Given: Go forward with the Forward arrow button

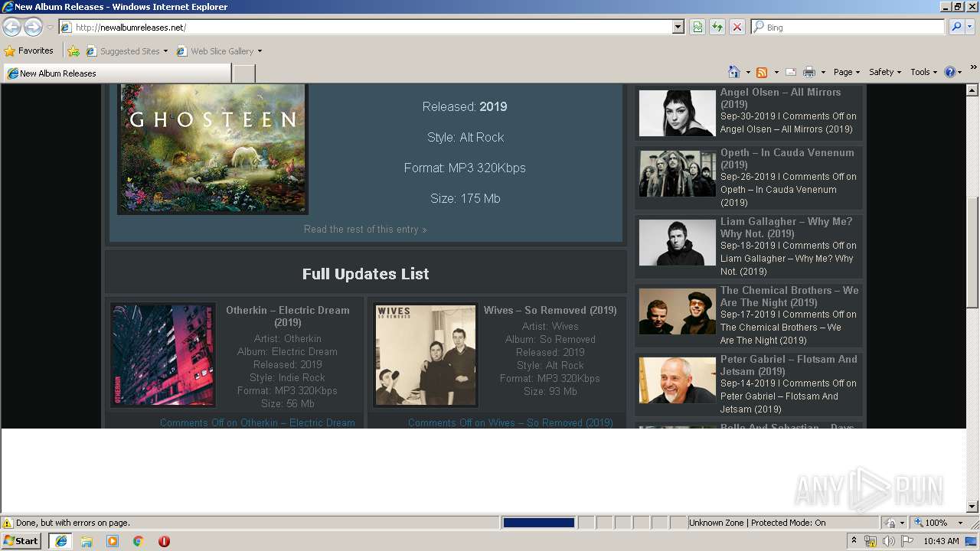Looking at the screenshot, I should 33,28.
